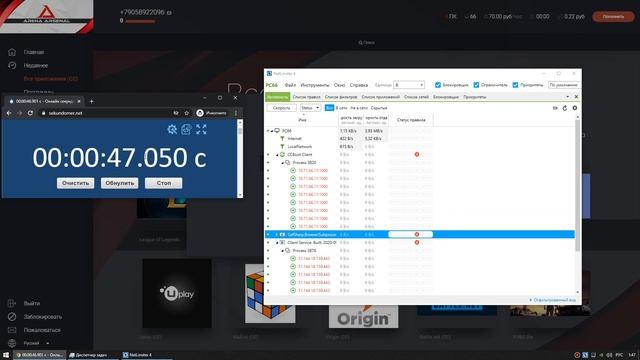The height and width of the screenshot is (360, 640).
Task: Collapse the Process 3876 node
Action: [x=282, y=251]
